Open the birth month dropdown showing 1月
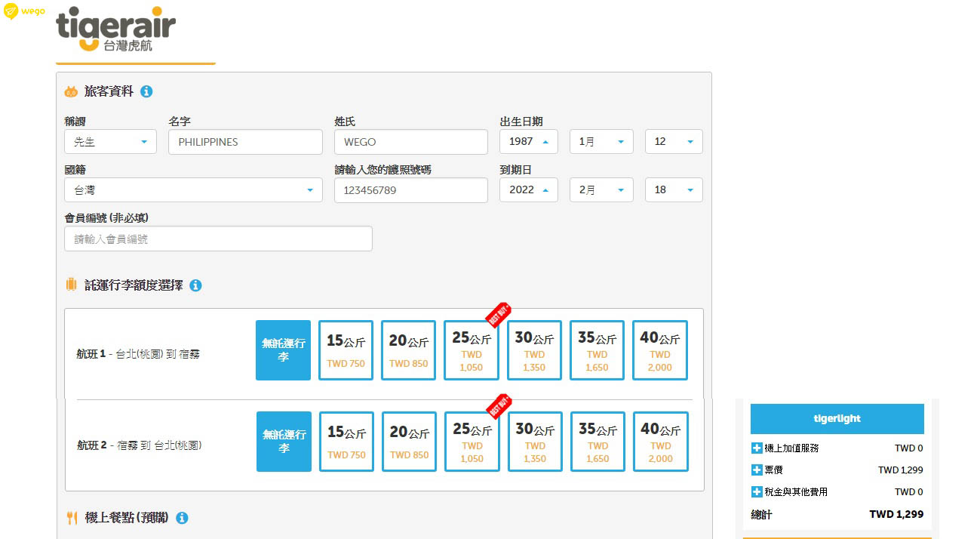Viewport: 980px width, 539px height. click(601, 142)
